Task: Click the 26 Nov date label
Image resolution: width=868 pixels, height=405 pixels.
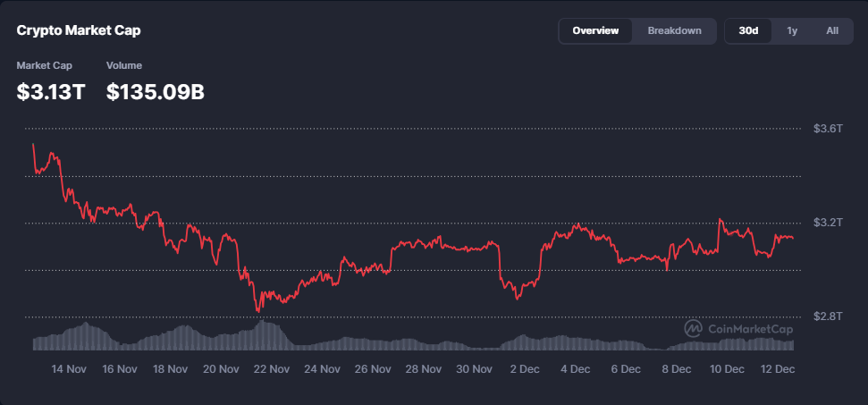Action: 373,368
